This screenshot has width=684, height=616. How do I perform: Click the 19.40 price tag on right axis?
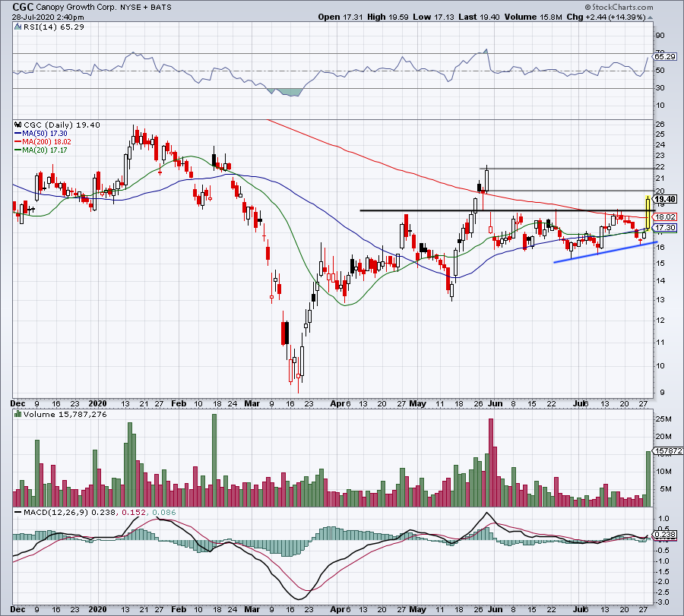[665, 199]
